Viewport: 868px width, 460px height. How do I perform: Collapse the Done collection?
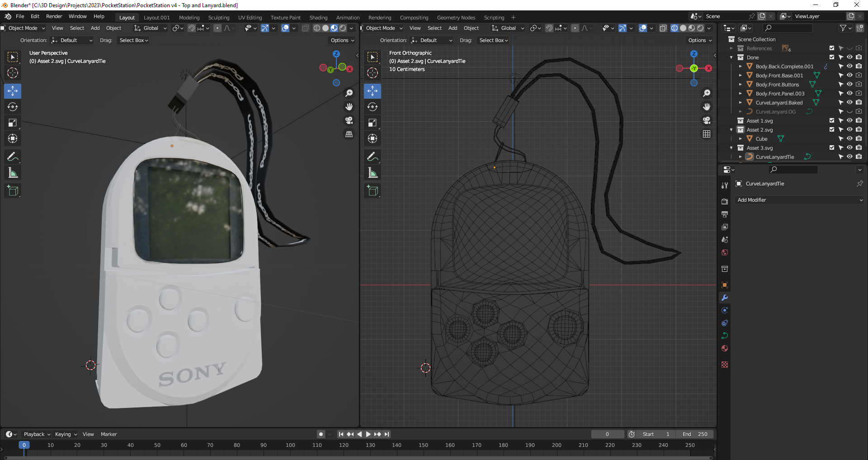[731, 57]
